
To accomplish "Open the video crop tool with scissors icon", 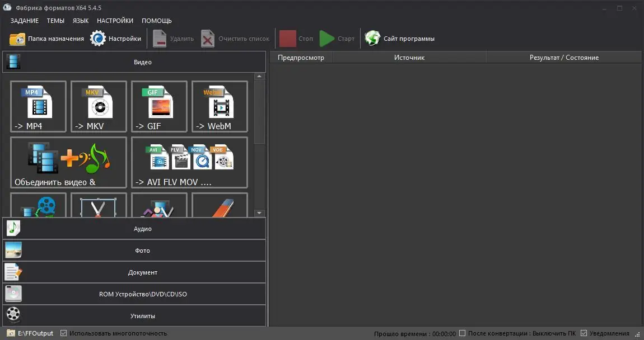I will pyautogui.click(x=99, y=206).
